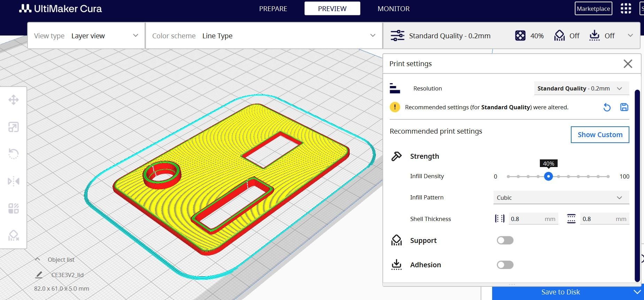Collapse the print settings panel chevron

(x=630, y=35)
